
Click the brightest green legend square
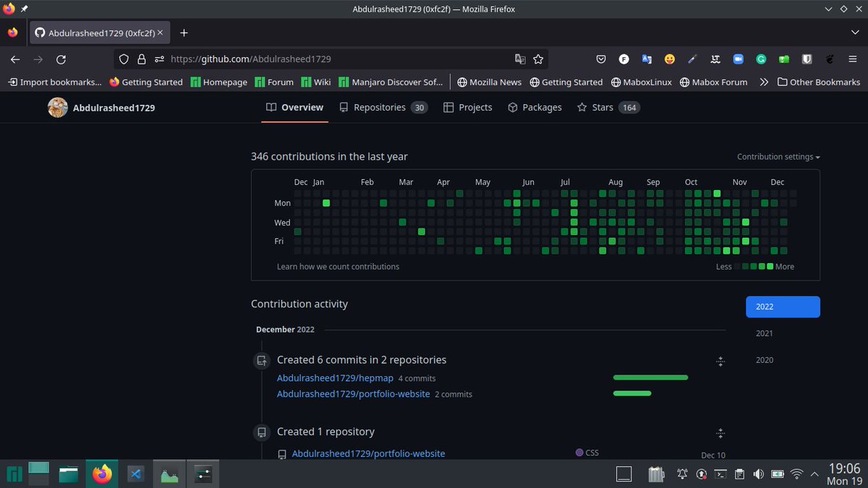click(x=770, y=267)
